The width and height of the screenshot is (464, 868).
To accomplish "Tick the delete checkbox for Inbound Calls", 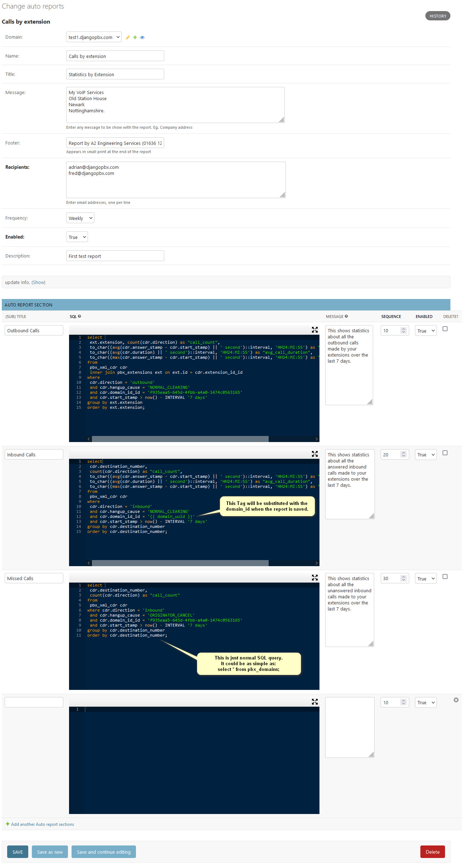I will tap(445, 453).
